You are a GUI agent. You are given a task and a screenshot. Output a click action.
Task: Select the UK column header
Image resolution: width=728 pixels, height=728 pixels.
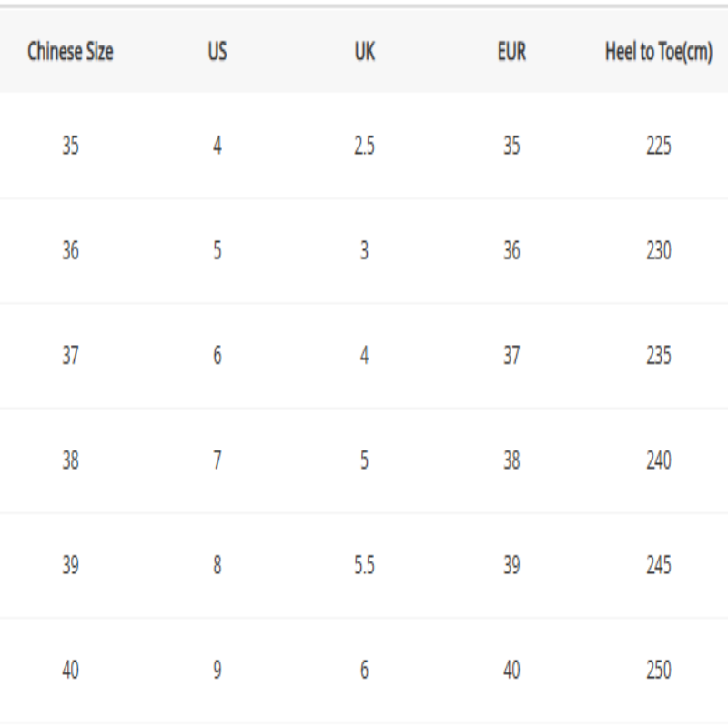tap(364, 52)
